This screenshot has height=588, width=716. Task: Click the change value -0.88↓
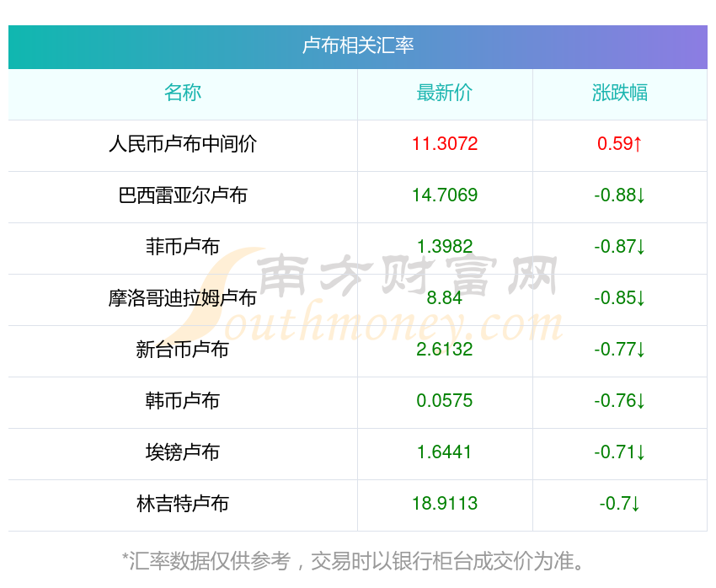(x=620, y=195)
